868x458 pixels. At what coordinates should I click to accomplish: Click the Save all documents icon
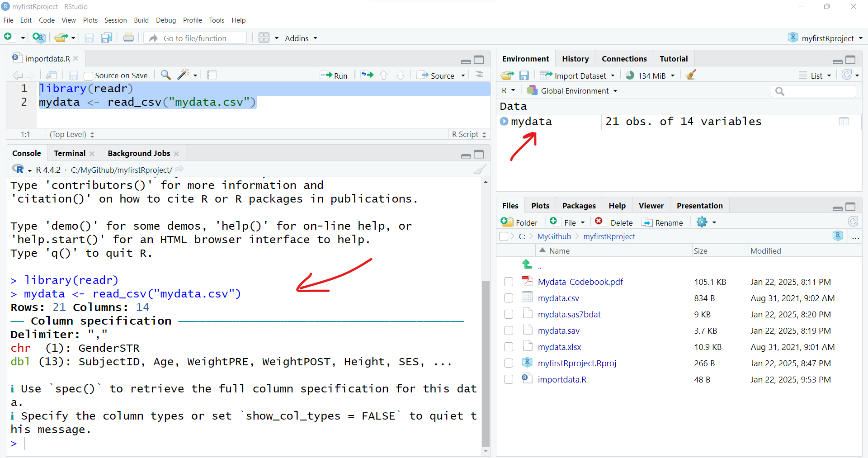(x=107, y=38)
